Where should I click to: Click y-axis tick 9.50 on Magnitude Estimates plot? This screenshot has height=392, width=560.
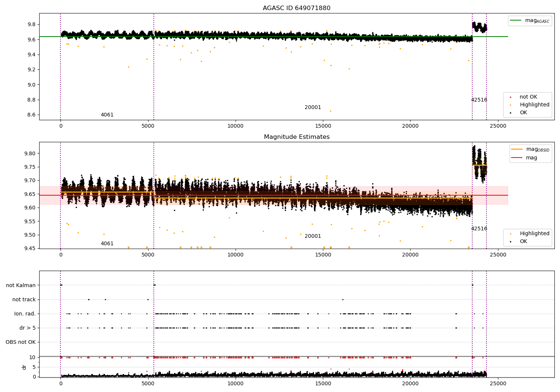pyautogui.click(x=30, y=235)
